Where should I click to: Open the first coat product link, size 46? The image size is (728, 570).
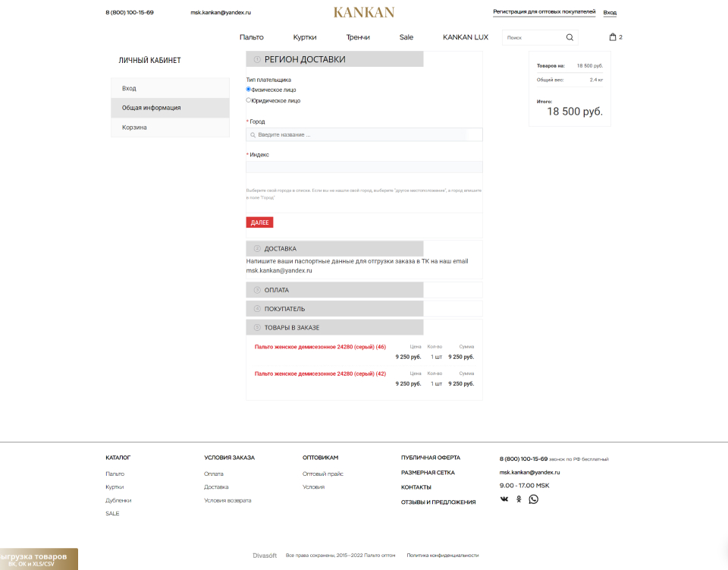tap(320, 347)
